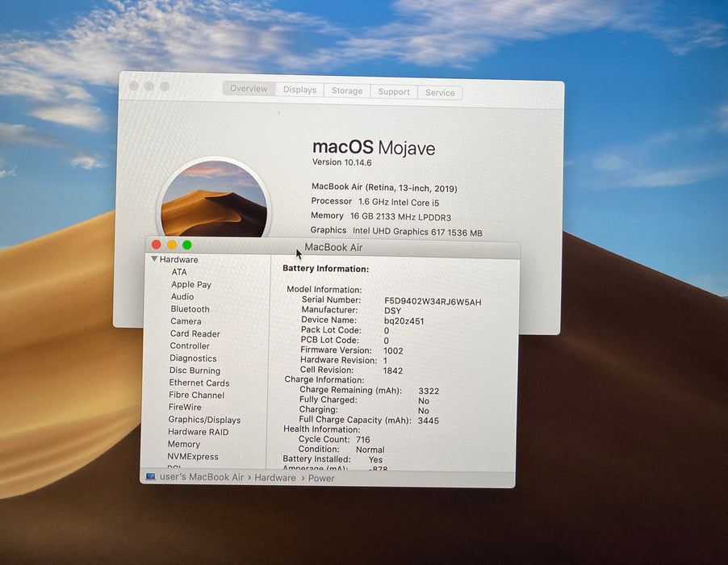Screen dimensions: 728x565
Task: Choose the NVMExpress entry
Action: (193, 456)
